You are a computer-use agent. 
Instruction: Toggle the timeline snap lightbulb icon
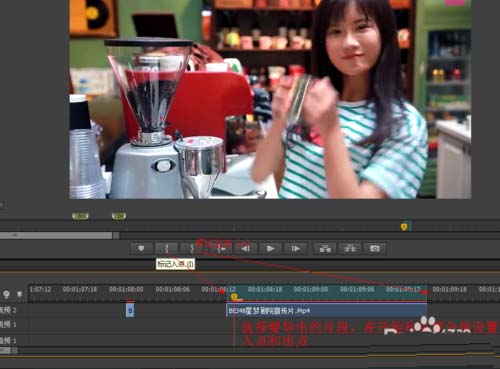tap(6, 294)
